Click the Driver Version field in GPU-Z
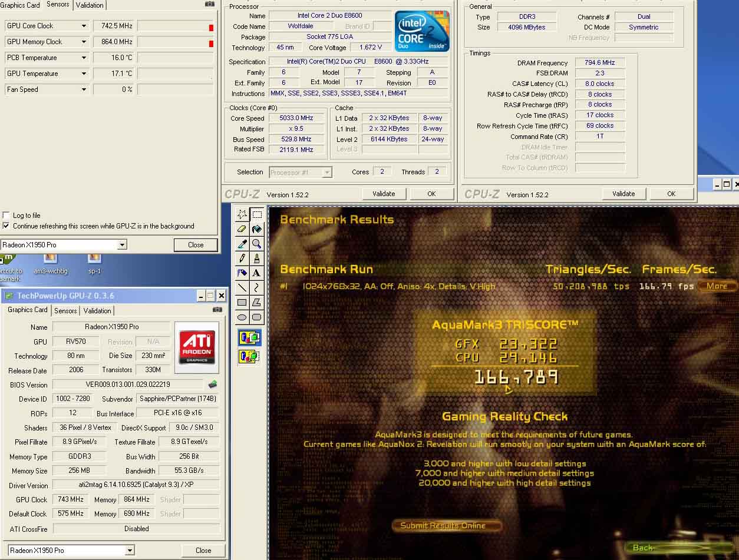 click(136, 486)
